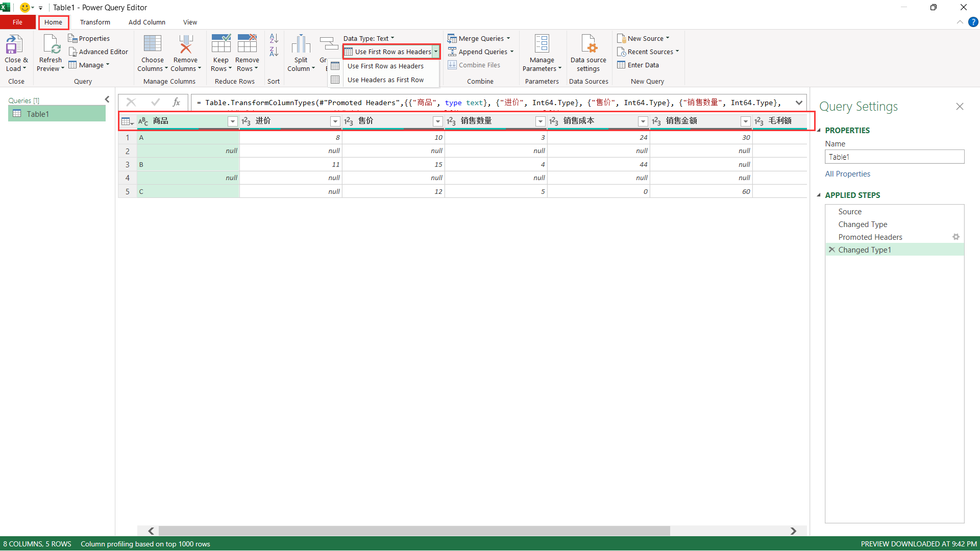The image size is (980, 551).
Task: Click the Refresh Preview icon
Action: pos(51,45)
